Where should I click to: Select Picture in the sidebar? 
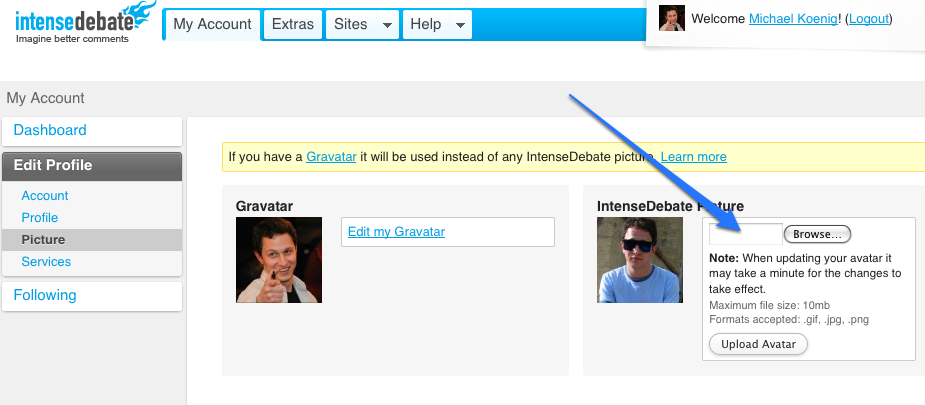(x=43, y=239)
